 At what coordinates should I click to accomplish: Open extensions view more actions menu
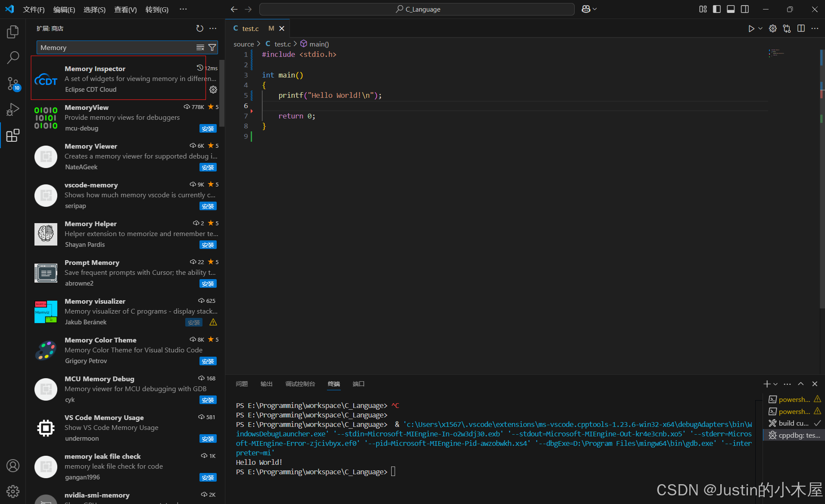[x=213, y=28]
